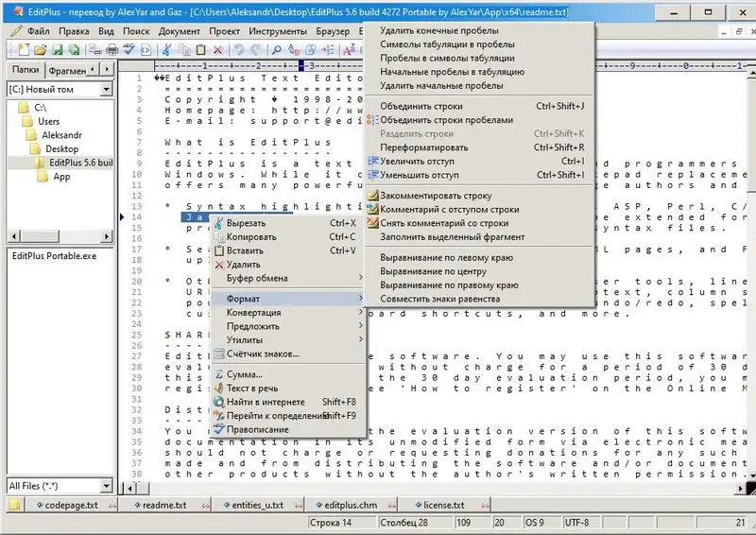Viewport: 756px width, 535px height.
Task: Open the [C:] Новый том drive dropdown
Action: click(107, 89)
